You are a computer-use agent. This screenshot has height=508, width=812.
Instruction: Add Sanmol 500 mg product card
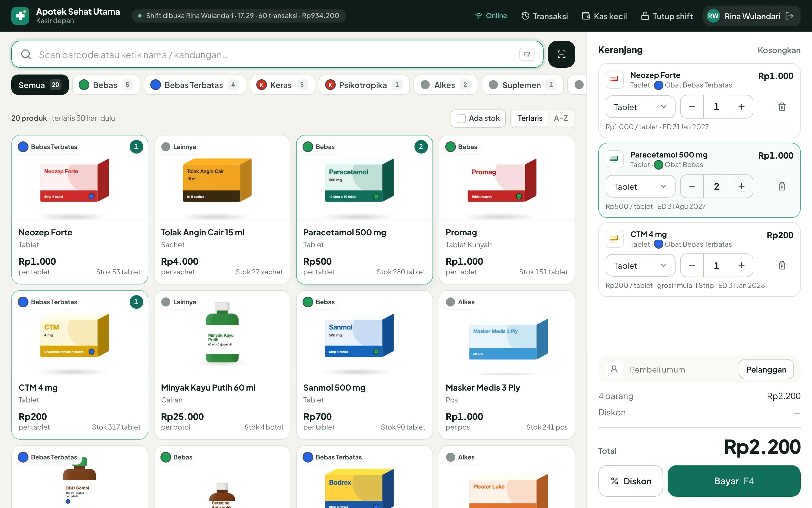tap(364, 365)
